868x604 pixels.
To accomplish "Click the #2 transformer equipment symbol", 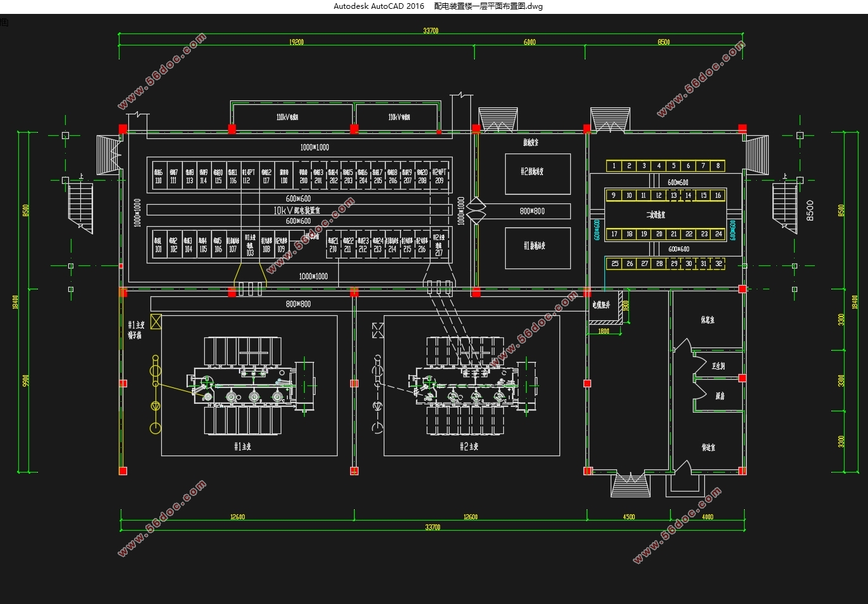I will click(473, 385).
